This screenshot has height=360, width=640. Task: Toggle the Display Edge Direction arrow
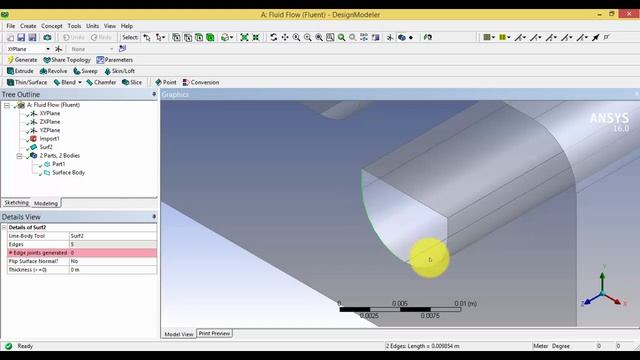[596, 38]
